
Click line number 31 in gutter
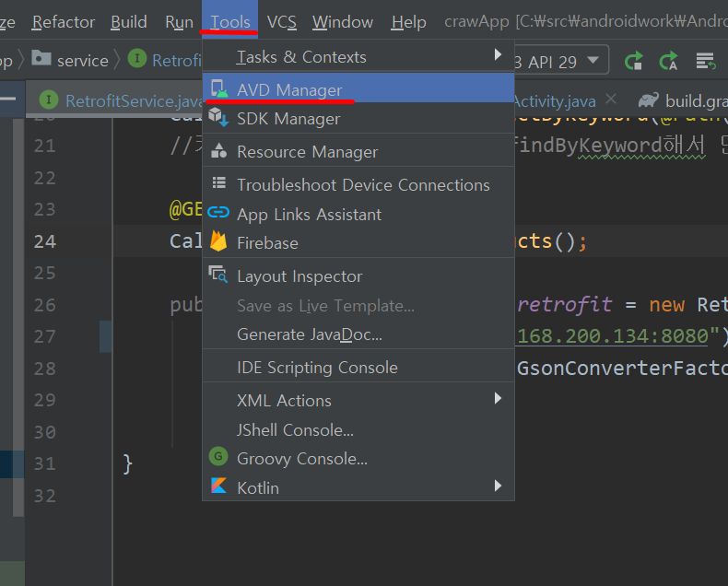45,463
